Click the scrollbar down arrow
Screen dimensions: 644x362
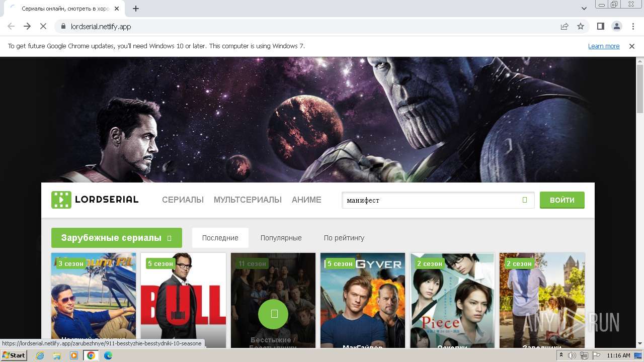coord(640,344)
